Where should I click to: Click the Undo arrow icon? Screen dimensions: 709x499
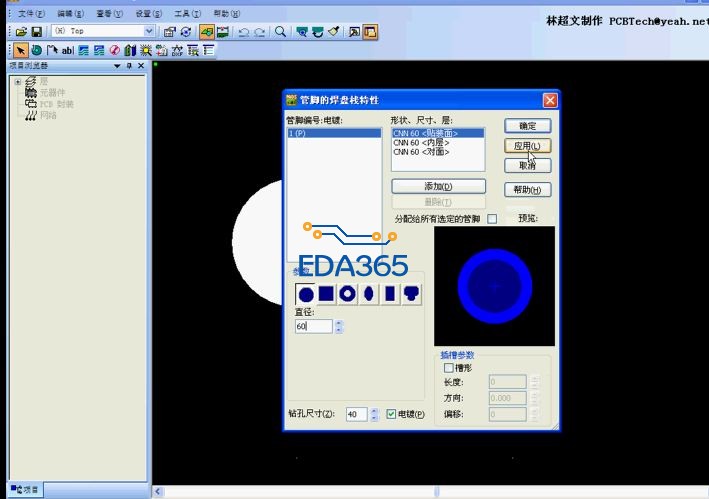tap(244, 32)
